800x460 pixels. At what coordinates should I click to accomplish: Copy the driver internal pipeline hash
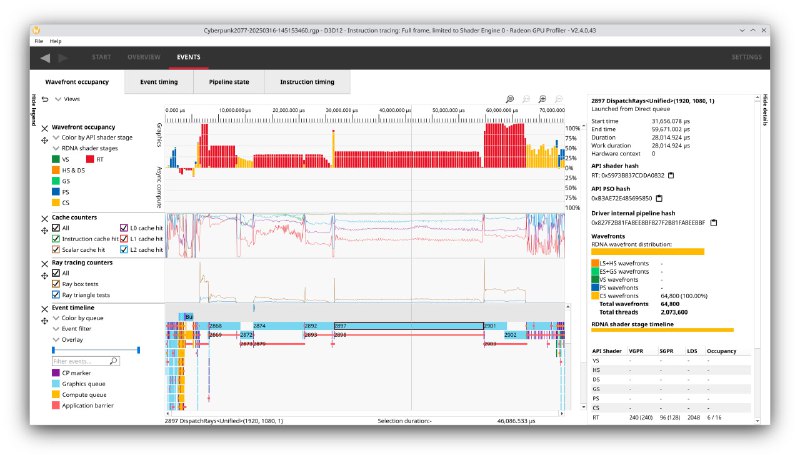point(714,223)
